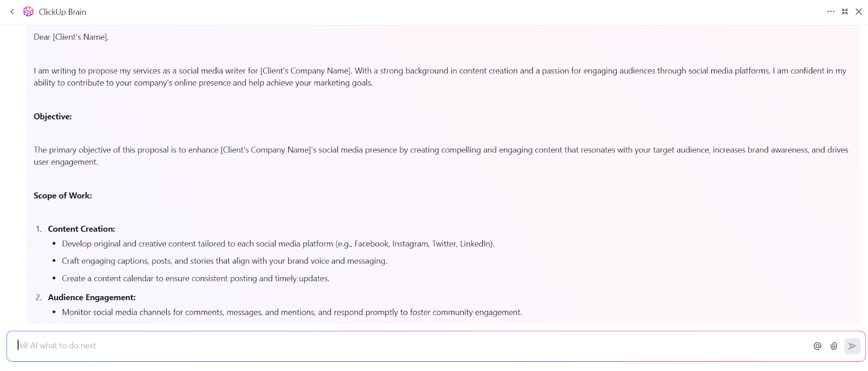868x371 pixels.
Task: Collapse the ClickUp Brain panel view
Action: coord(845,11)
